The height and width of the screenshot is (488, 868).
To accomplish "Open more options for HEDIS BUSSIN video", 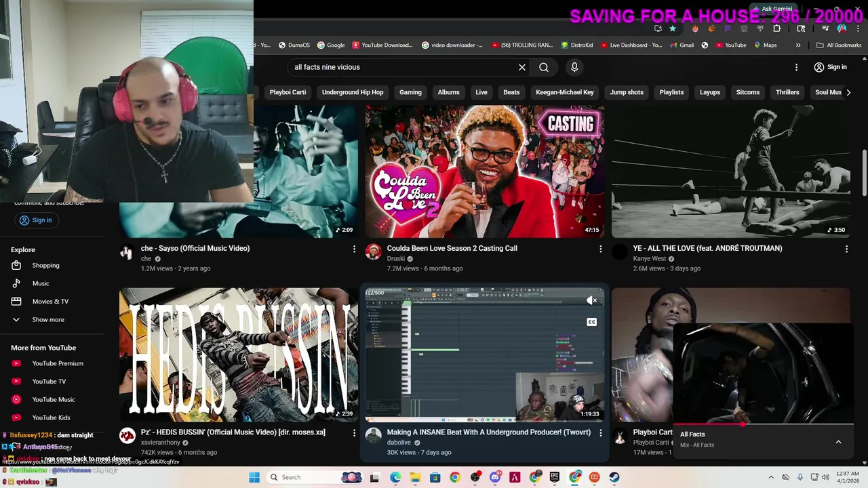I will point(354,432).
